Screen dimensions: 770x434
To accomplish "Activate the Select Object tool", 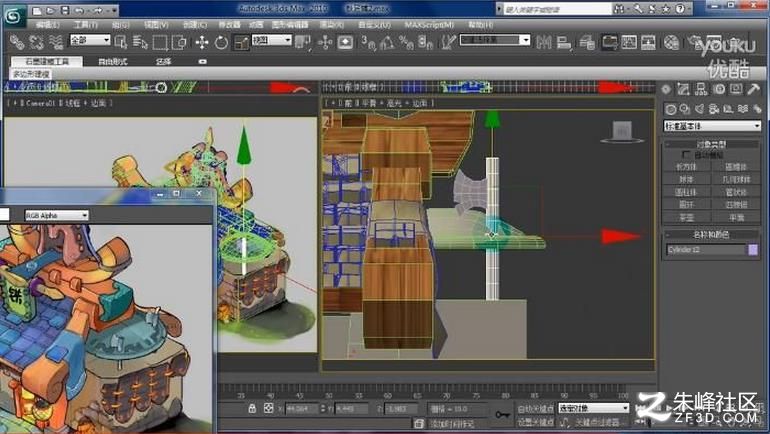I will click(x=121, y=43).
